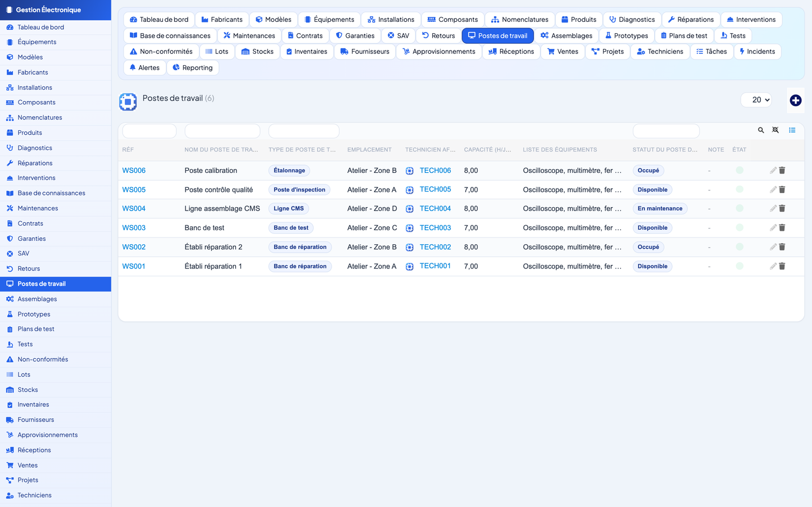Toggle the État indicator for WS001
This screenshot has height=507, width=812.
point(740,266)
